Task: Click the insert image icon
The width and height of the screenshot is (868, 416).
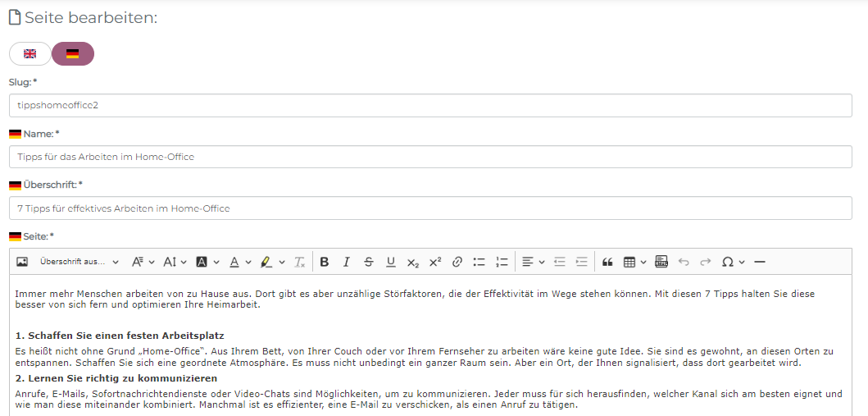Action: 22,262
